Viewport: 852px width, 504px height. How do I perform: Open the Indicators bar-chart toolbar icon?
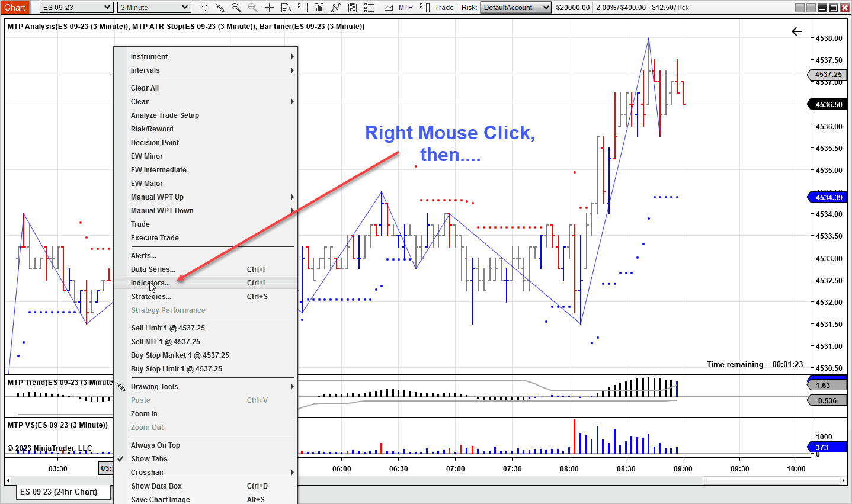(x=319, y=8)
